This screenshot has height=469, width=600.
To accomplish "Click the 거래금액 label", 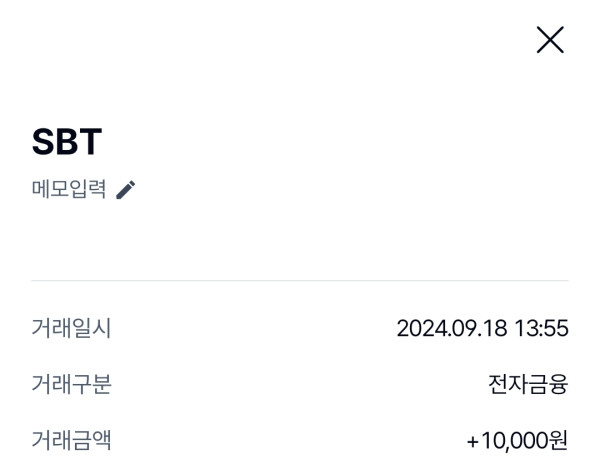I will [x=71, y=440].
